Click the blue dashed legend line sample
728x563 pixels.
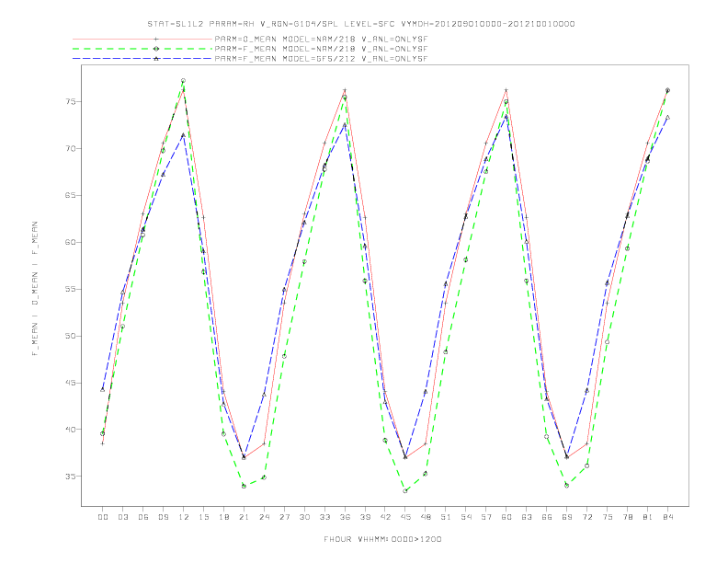click(142, 59)
